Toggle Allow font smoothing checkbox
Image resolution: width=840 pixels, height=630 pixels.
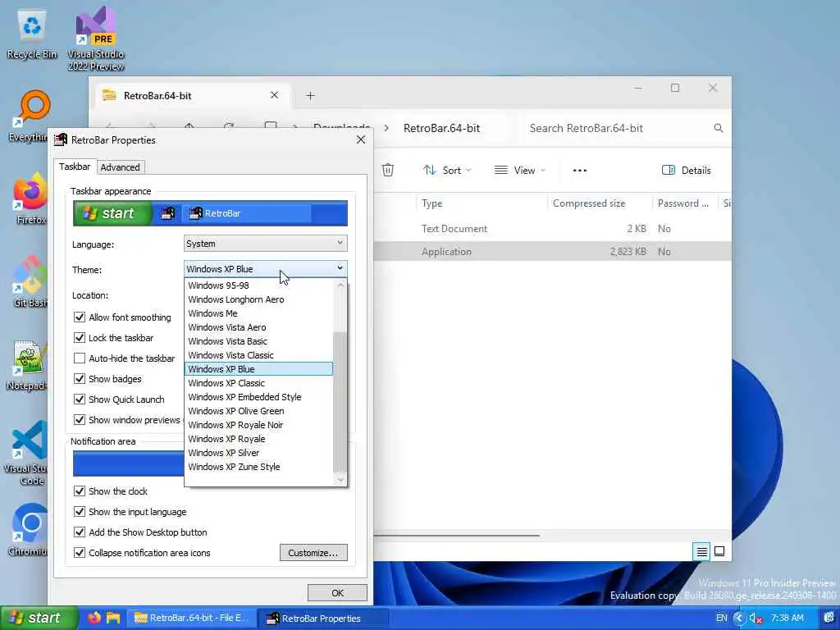click(x=80, y=317)
